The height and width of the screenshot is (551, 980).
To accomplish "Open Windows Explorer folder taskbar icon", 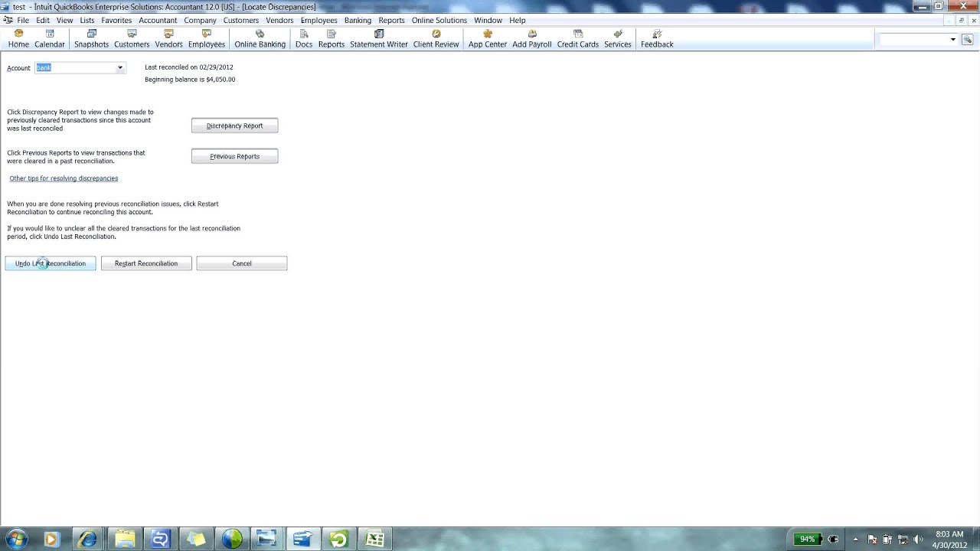I will (123, 539).
